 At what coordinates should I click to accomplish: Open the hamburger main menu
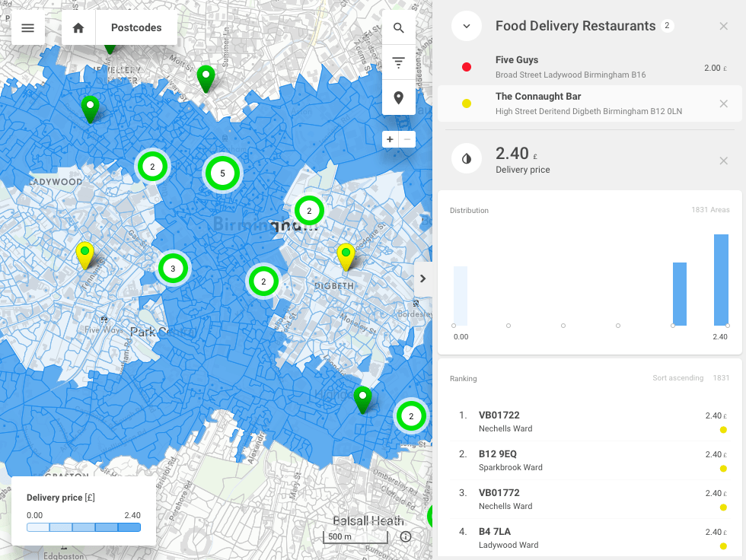click(28, 28)
